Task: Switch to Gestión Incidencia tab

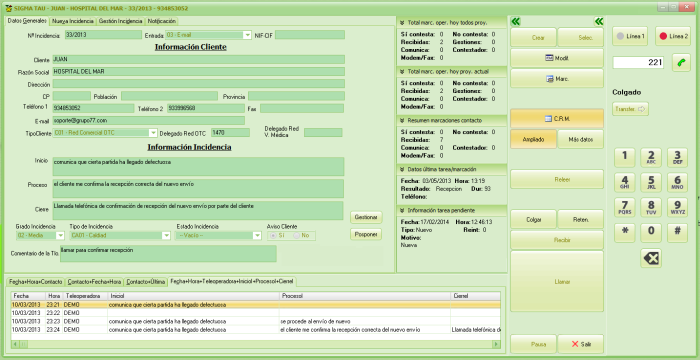Action: pyautogui.click(x=120, y=21)
